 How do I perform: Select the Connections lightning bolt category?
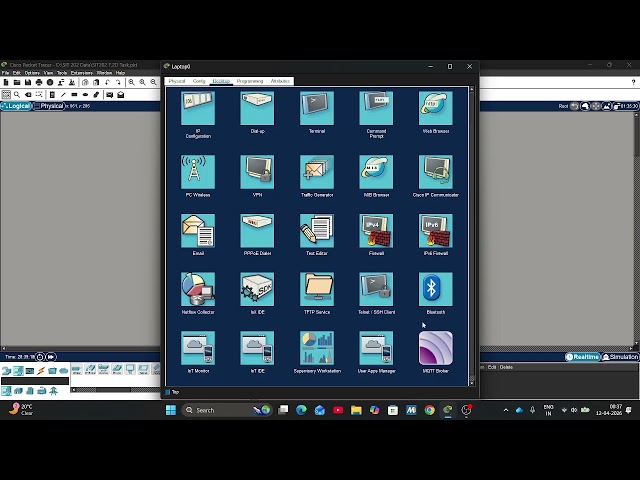point(41,371)
